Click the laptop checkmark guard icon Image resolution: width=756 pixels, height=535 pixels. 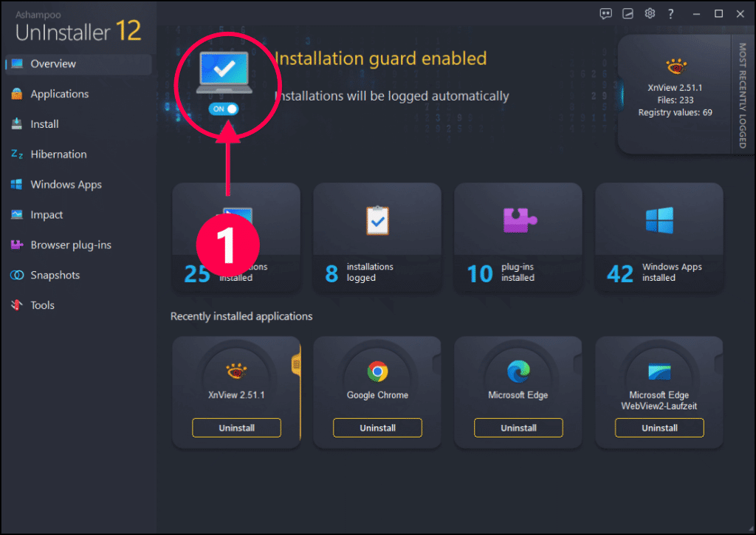[x=224, y=72]
